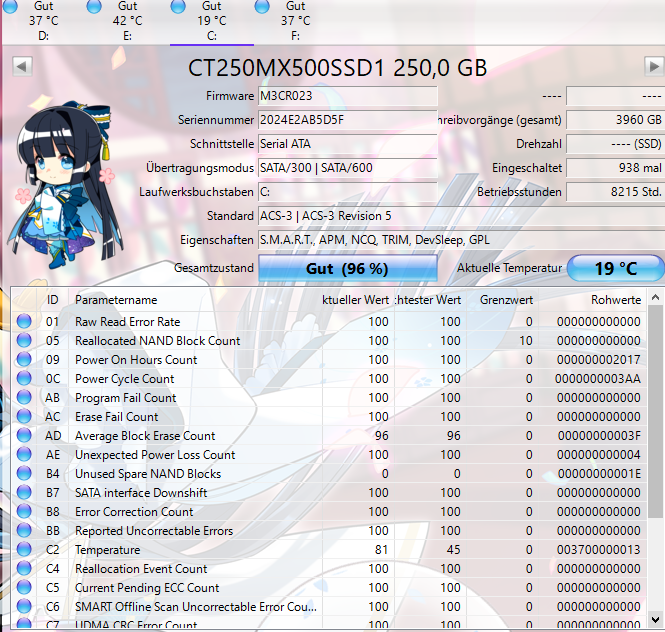
Task: Click the status icon for Current Pending ECC Count
Action: tap(24, 587)
